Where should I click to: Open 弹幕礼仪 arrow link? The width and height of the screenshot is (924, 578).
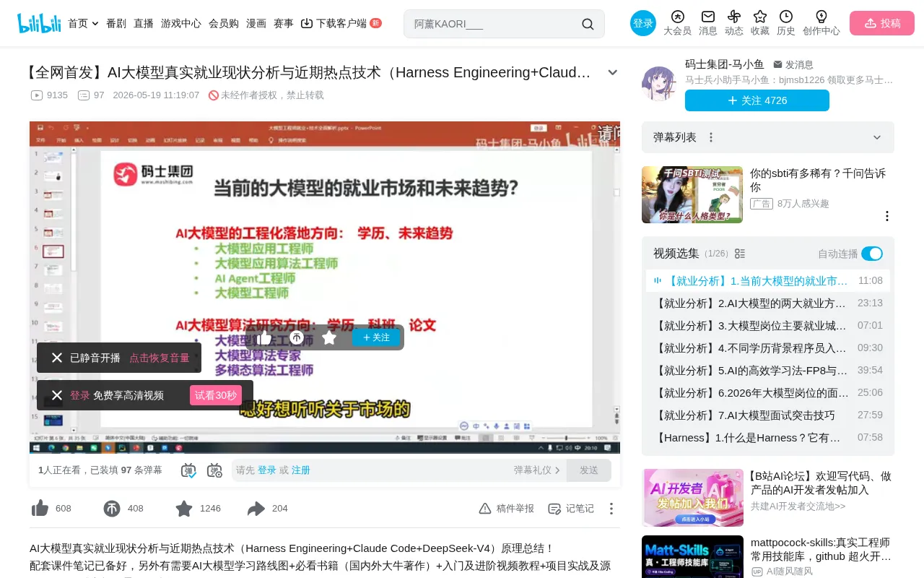537,470
